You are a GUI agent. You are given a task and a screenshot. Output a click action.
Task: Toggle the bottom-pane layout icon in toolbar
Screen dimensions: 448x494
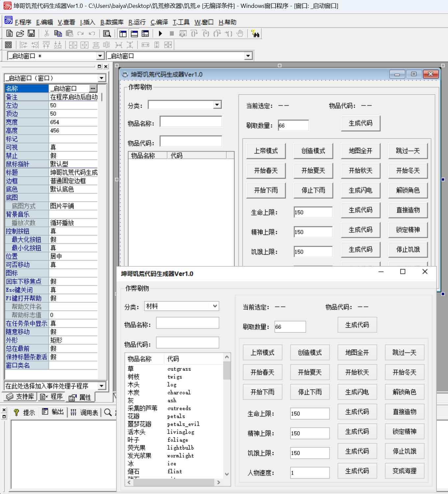point(134,34)
